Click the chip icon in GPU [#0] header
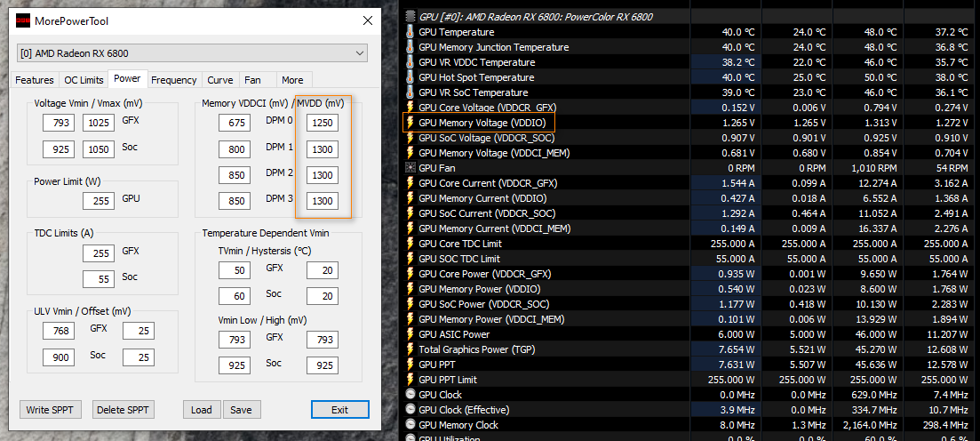Image resolution: width=980 pixels, height=441 pixels. pyautogui.click(x=410, y=16)
